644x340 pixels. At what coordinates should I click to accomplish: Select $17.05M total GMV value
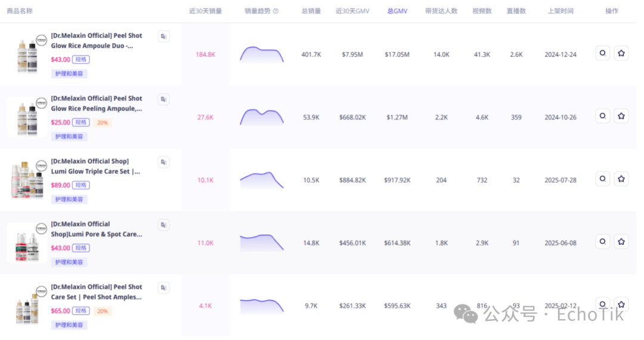click(x=397, y=55)
